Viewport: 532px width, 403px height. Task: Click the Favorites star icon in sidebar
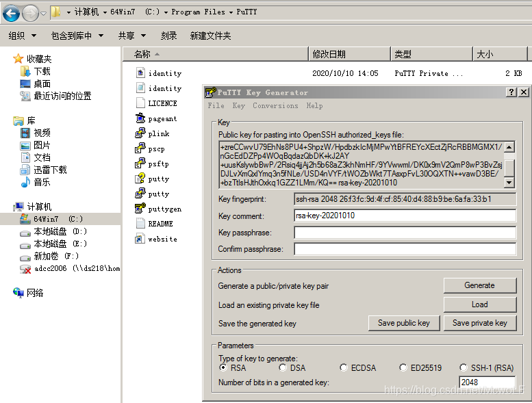tap(18, 59)
